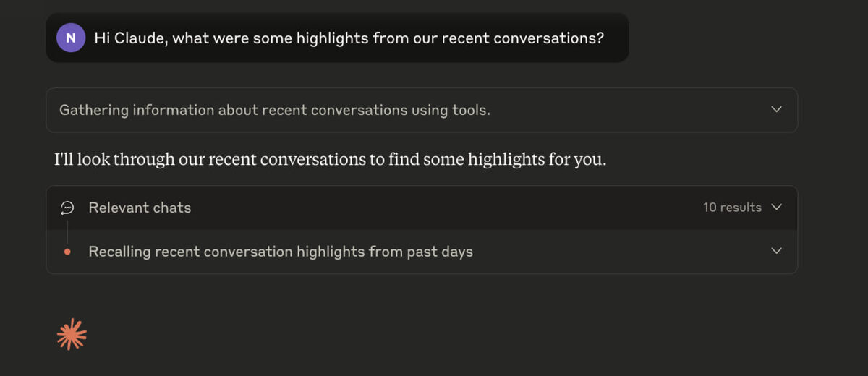868x376 pixels.
Task: Click the 10 results count
Action: (x=731, y=208)
